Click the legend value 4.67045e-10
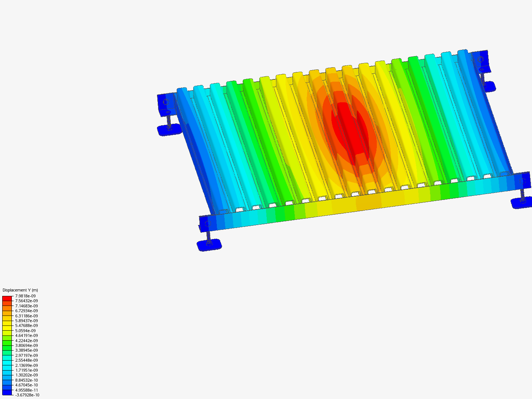532x399 pixels. pos(26,385)
